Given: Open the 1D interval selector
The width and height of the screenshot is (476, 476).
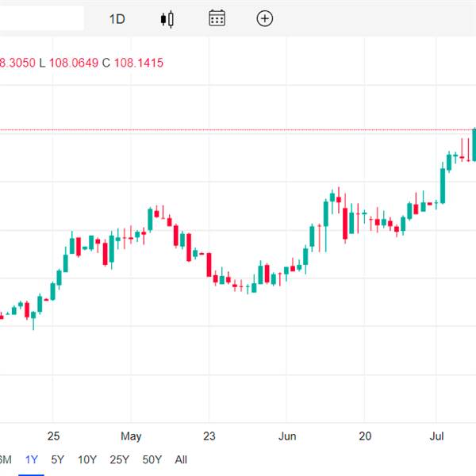Looking at the screenshot, I should (117, 19).
